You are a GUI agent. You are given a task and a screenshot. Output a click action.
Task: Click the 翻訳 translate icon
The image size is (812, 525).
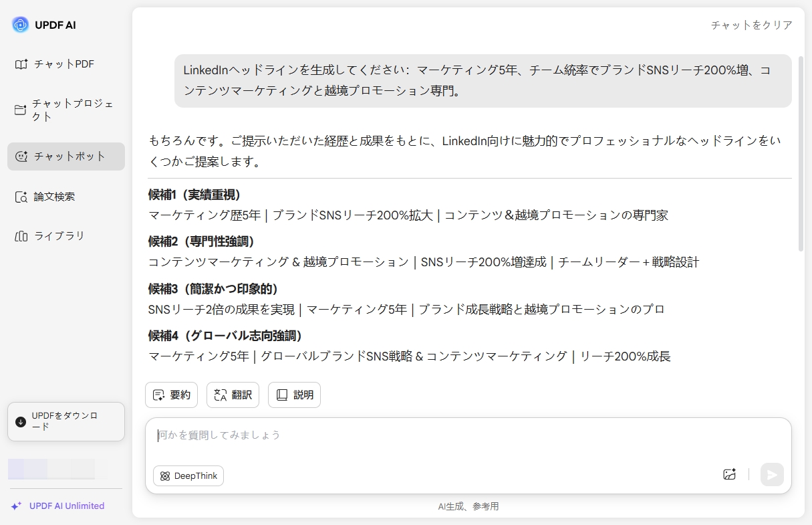click(x=220, y=395)
